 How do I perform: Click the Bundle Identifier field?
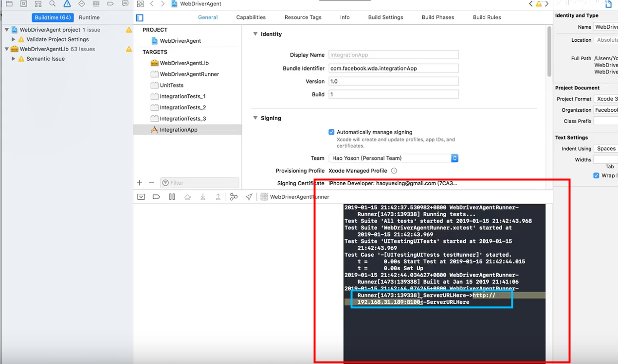[x=394, y=69]
